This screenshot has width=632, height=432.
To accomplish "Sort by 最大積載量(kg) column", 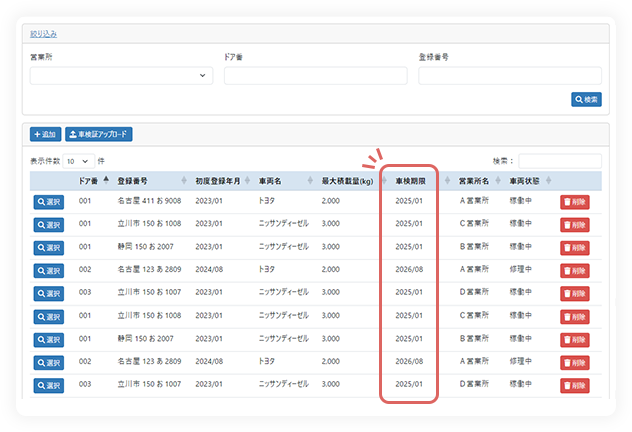I will tap(348, 181).
